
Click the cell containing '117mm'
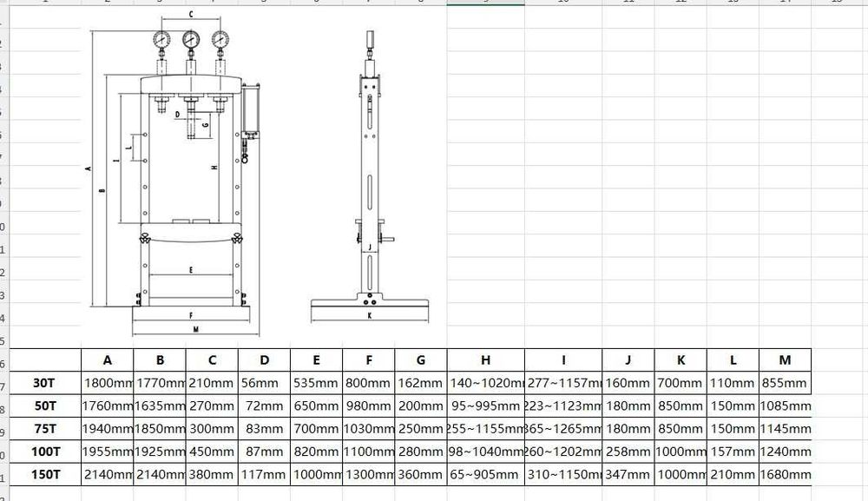point(264,474)
